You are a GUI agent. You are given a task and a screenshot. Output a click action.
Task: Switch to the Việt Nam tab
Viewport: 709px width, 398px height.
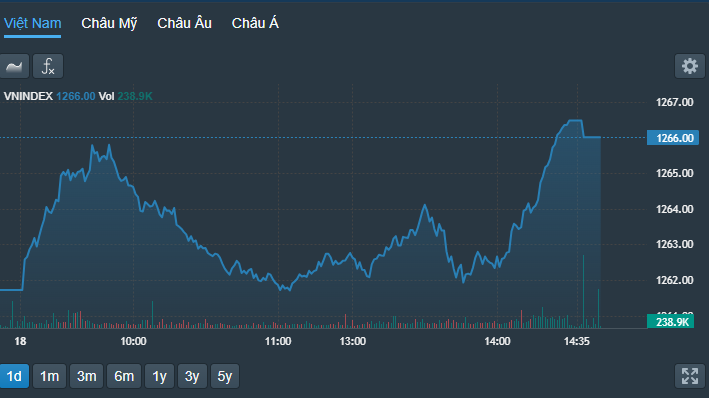point(33,24)
